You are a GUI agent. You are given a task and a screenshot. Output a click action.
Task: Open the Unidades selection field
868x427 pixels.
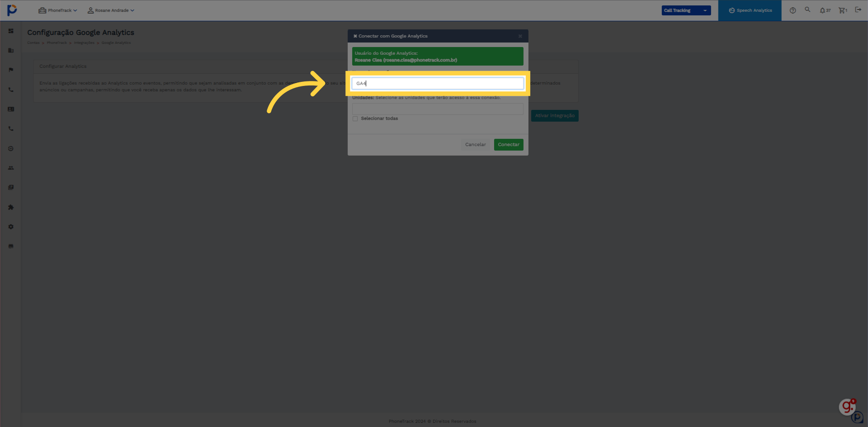[x=438, y=109]
